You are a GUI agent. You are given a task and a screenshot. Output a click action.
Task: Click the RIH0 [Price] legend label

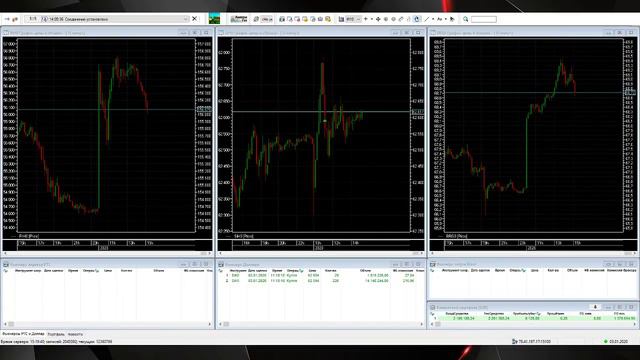coord(29,236)
